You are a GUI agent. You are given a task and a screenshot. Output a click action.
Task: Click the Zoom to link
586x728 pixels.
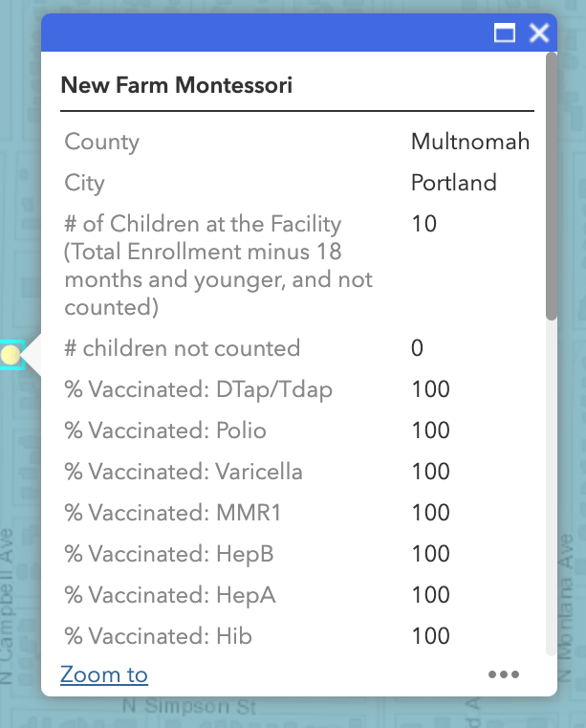pyautogui.click(x=104, y=674)
